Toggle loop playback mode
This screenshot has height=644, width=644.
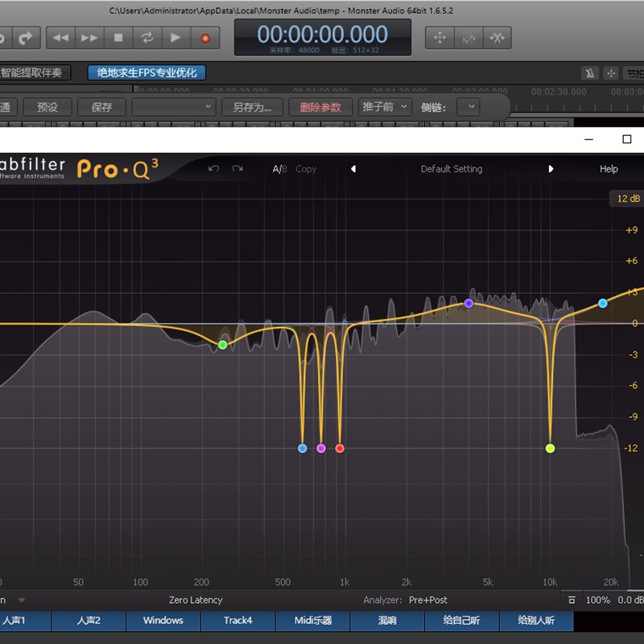147,38
